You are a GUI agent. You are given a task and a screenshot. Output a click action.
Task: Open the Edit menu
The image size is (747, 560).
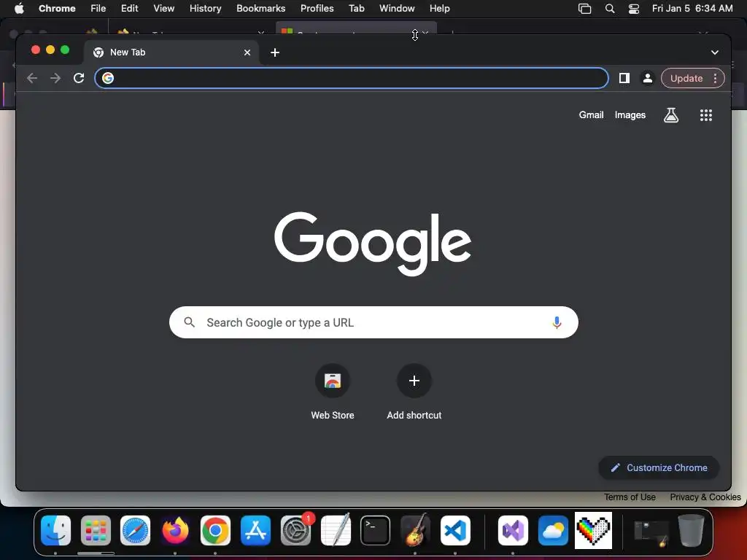click(x=129, y=8)
